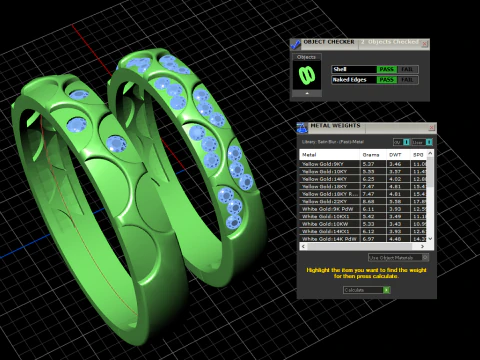The image size is (480, 360).
Task: Click the Library material label text
Action: tap(333, 142)
